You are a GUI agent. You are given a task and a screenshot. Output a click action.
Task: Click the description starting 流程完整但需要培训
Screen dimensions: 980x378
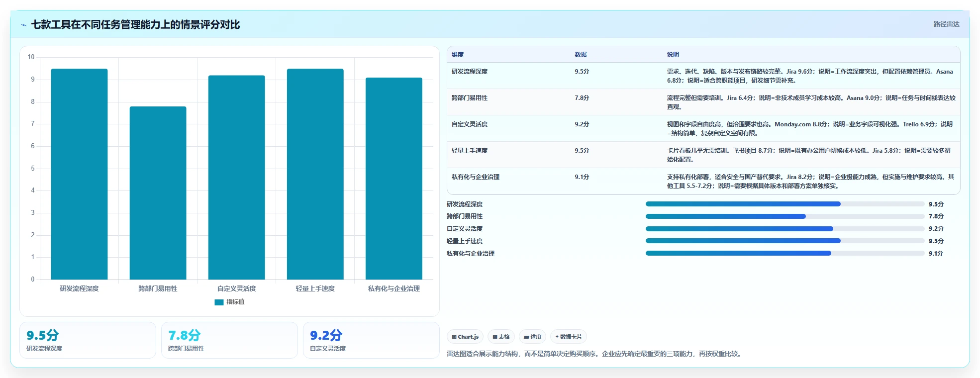pos(811,102)
